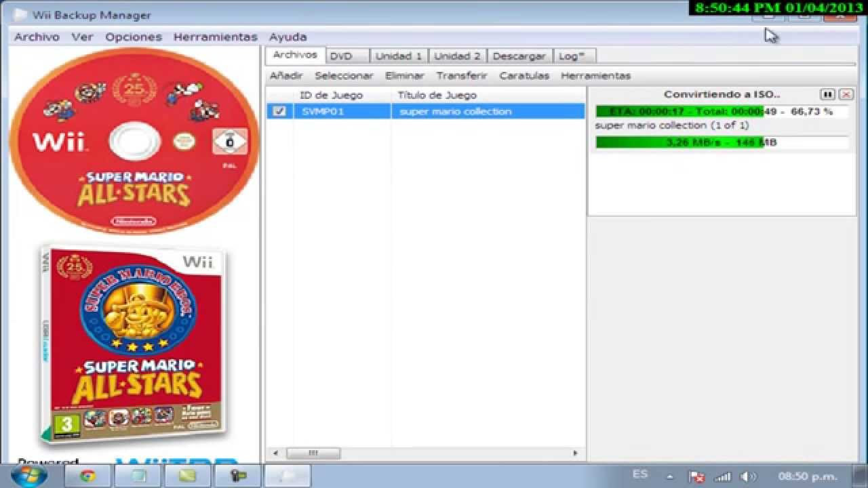Select the super mario collection title cell
The height and width of the screenshot is (488, 868).
click(488, 111)
